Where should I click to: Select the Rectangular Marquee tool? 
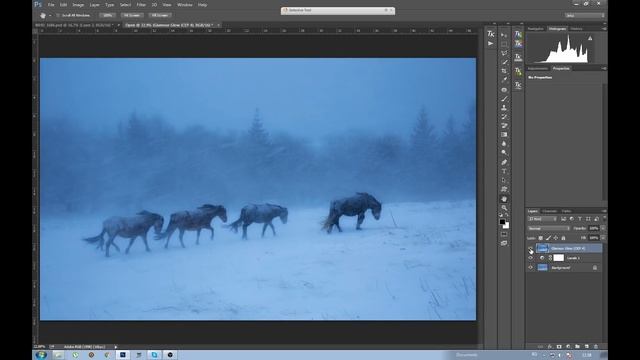click(x=504, y=44)
